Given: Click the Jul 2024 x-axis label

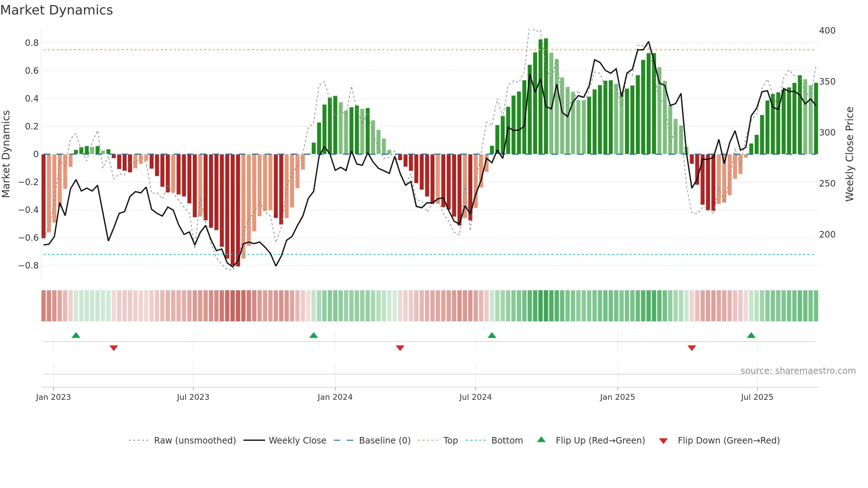Looking at the screenshot, I should pos(476,397).
